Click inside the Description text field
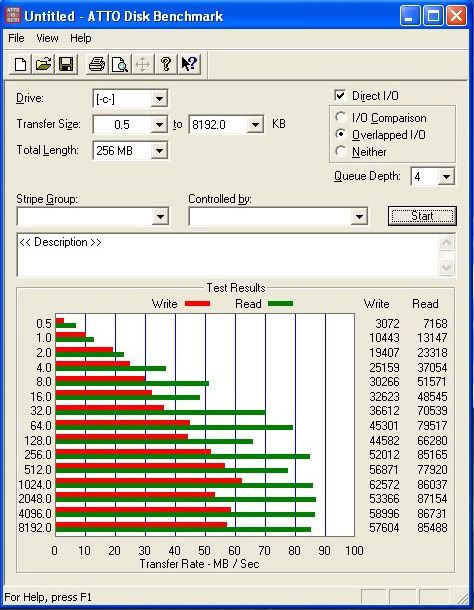The width and height of the screenshot is (474, 610). coord(228,255)
